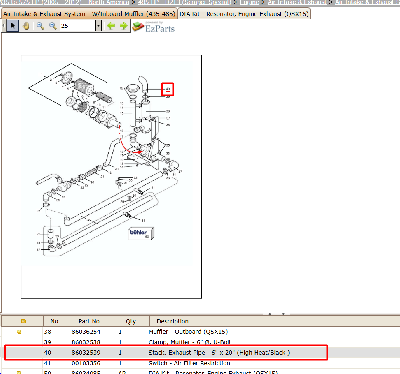The width and height of the screenshot is (400, 374).
Task: Select the Stack, Exhaust Pipe row description
Action: coord(219,352)
